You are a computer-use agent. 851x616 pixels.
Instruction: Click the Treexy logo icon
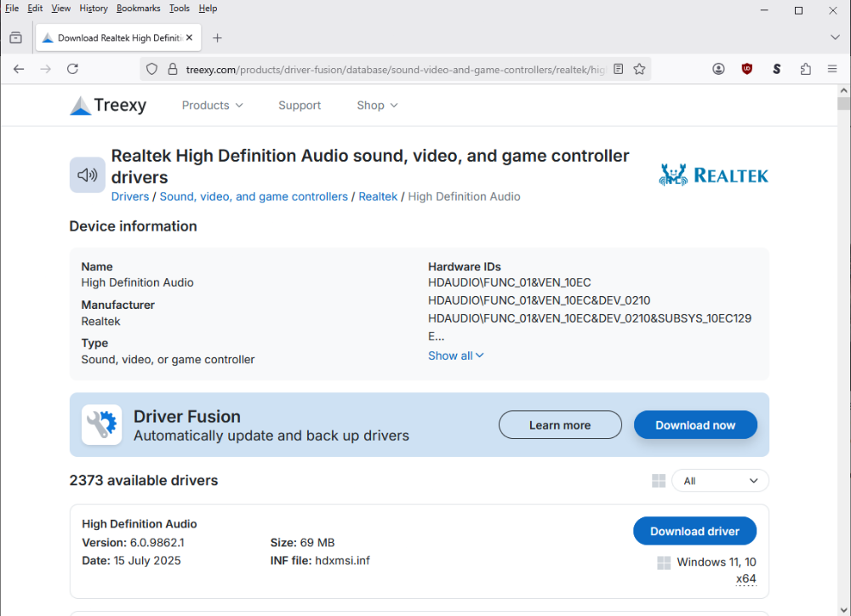[x=81, y=106]
